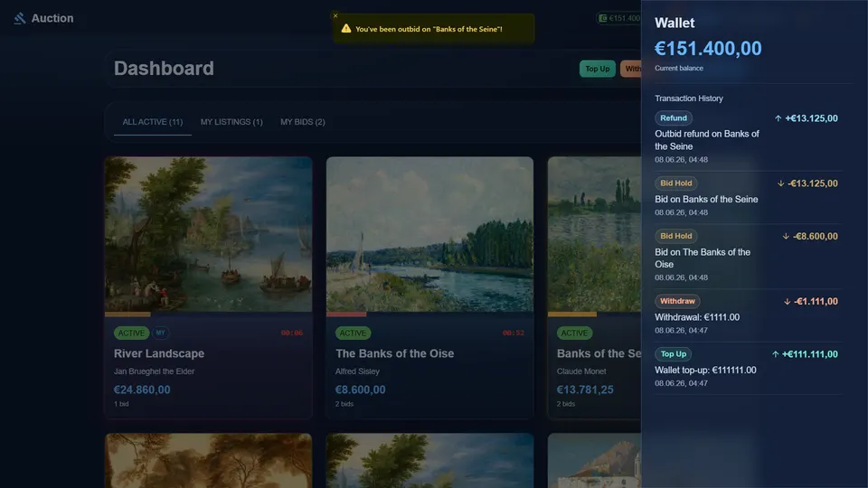Click the Top Up button
This screenshot has height=488, width=868.
pos(598,69)
